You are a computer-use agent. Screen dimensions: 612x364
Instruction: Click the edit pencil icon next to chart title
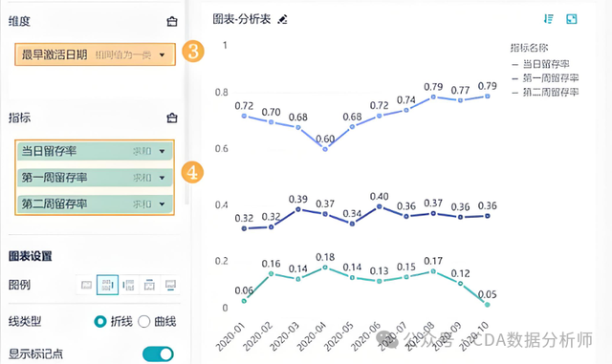pos(282,19)
